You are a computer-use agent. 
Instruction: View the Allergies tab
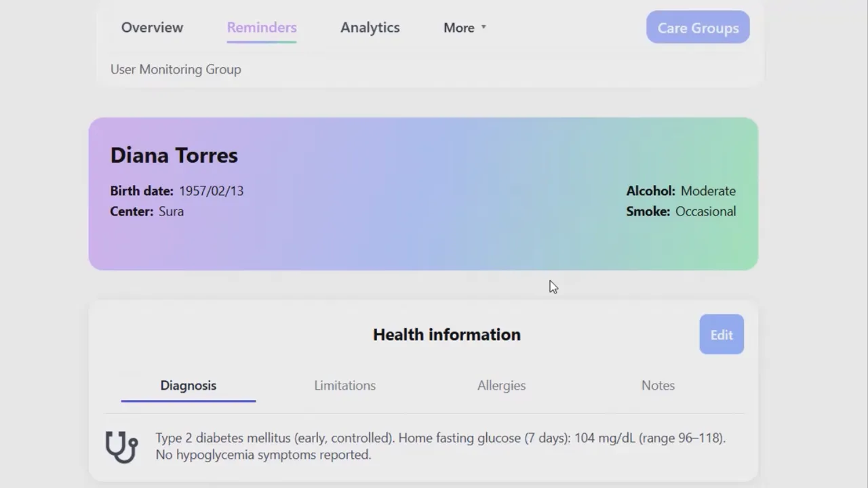point(501,385)
